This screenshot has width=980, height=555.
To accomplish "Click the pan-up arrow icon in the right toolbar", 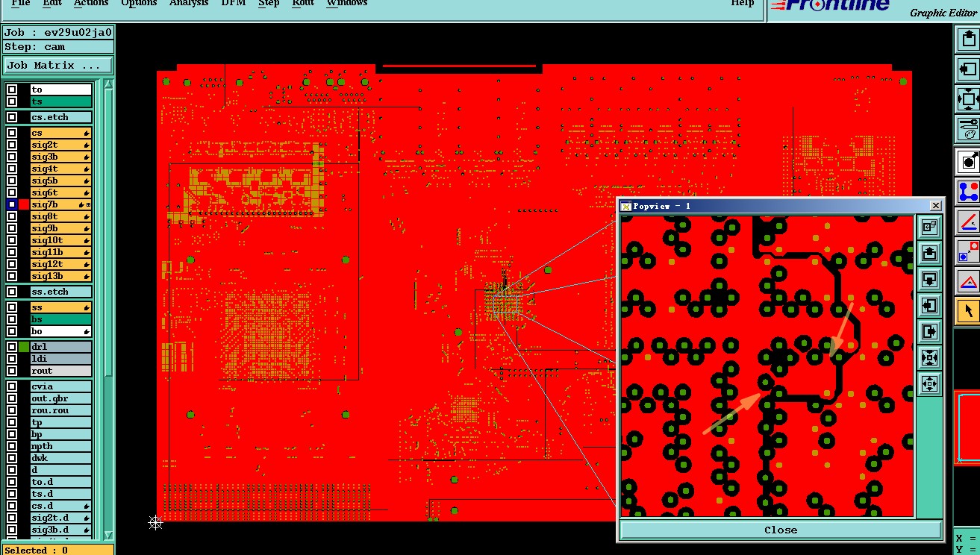I will pos(967,39).
